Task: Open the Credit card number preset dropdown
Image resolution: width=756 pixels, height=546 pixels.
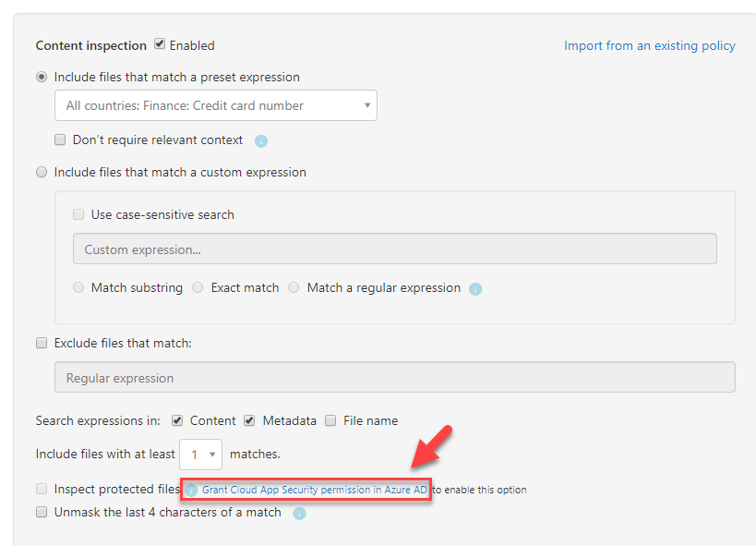Action: (x=215, y=105)
